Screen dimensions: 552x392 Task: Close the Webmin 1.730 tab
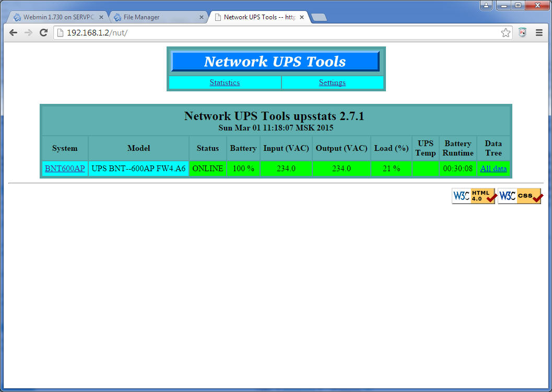[x=101, y=17]
